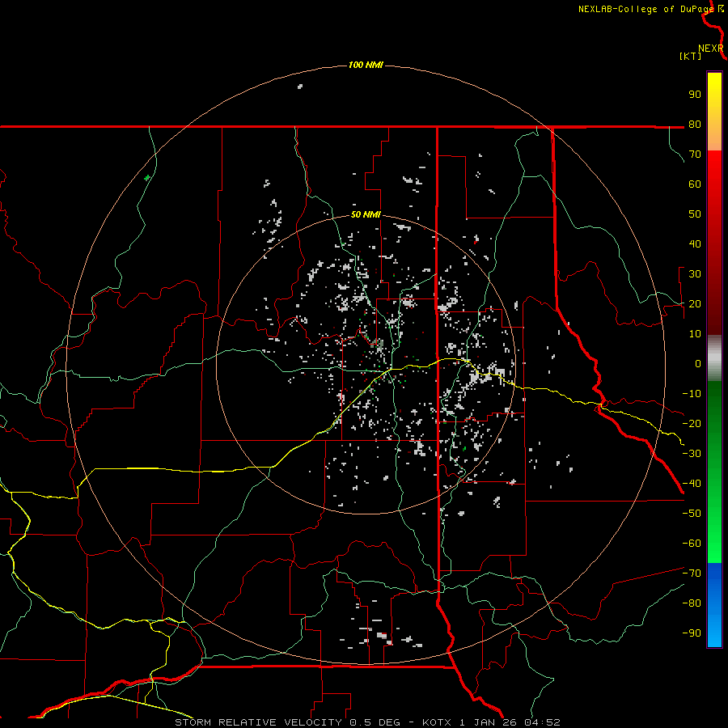Image resolution: width=728 pixels, height=728 pixels.
Task: Click the gray zero-velocity band of color scale
Action: click(714, 358)
